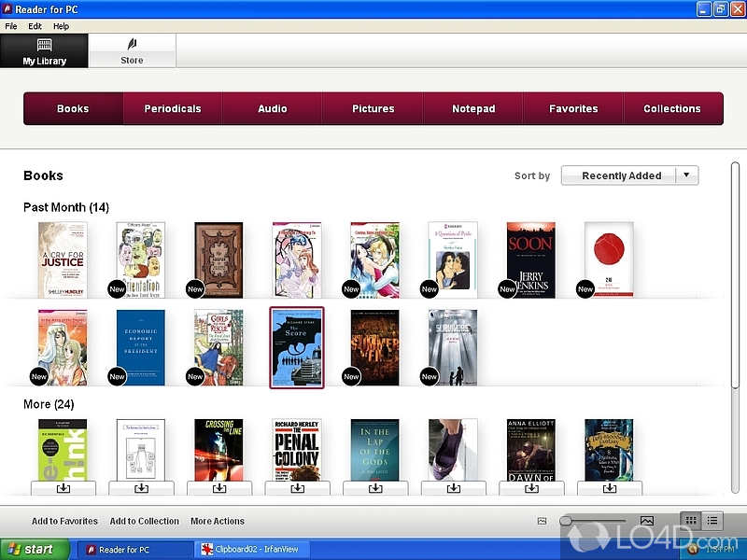
Task: Click download icon under Crossing the Line
Action: pyautogui.click(x=218, y=488)
